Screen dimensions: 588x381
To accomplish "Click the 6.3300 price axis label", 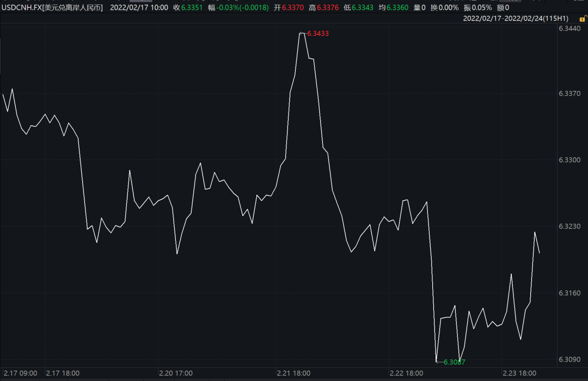I will pos(570,160).
